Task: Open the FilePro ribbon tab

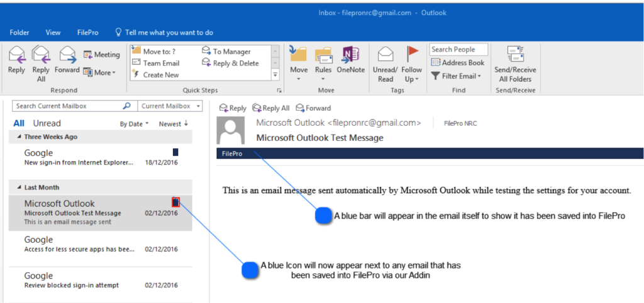Action: click(88, 33)
